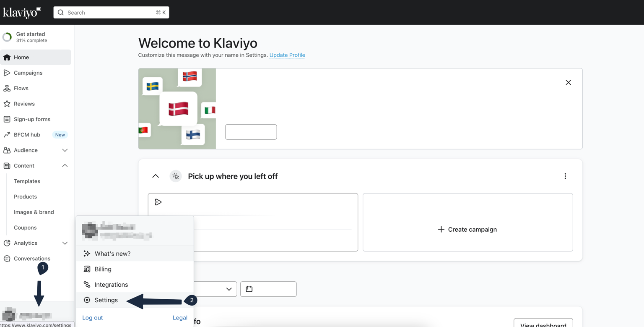
Task: Click the View dashboard button
Action: tap(543, 322)
